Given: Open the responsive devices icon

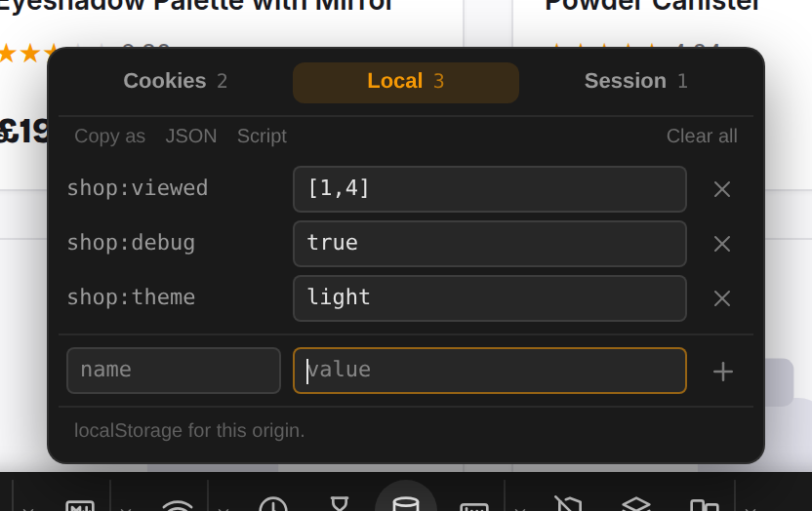Looking at the screenshot, I should 705,505.
